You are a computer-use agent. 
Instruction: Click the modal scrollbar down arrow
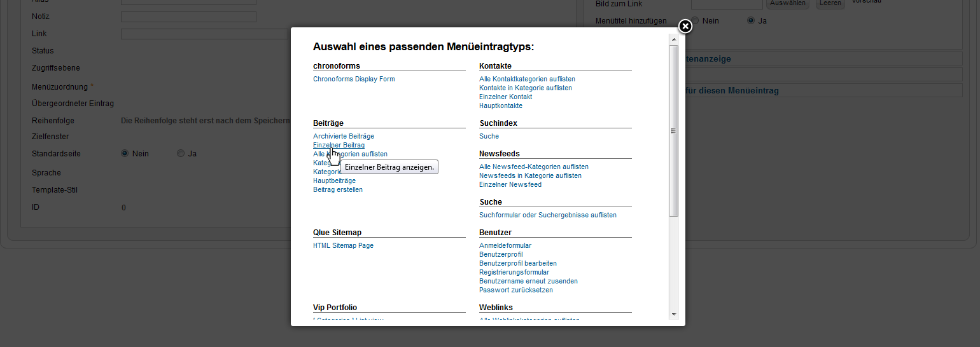pyautogui.click(x=673, y=313)
